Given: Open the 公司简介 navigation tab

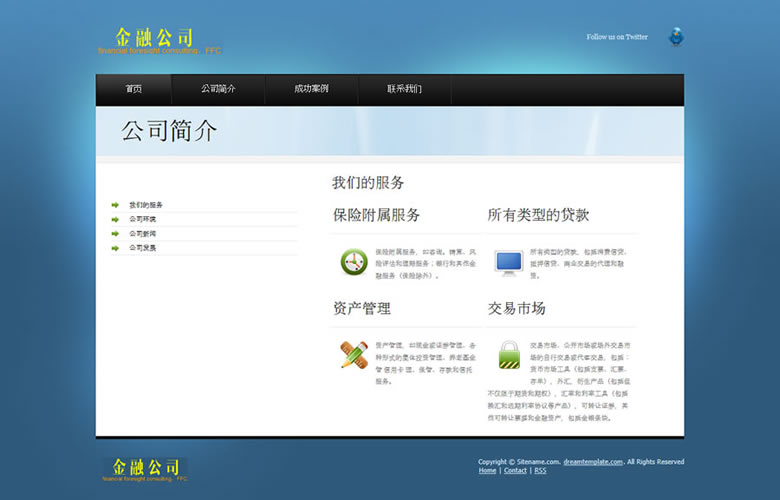Looking at the screenshot, I should click(x=218, y=89).
